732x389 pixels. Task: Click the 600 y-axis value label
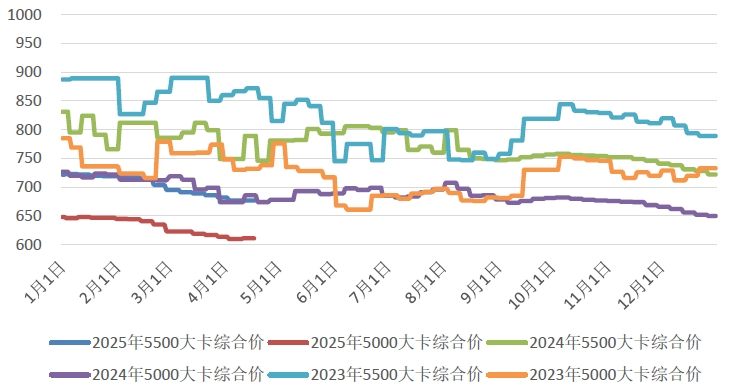[x=28, y=245]
